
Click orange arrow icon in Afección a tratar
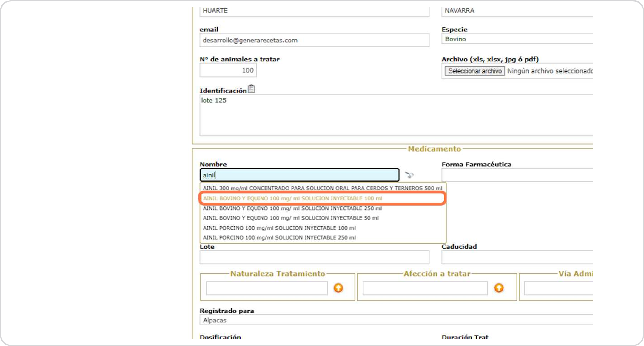pyautogui.click(x=499, y=288)
